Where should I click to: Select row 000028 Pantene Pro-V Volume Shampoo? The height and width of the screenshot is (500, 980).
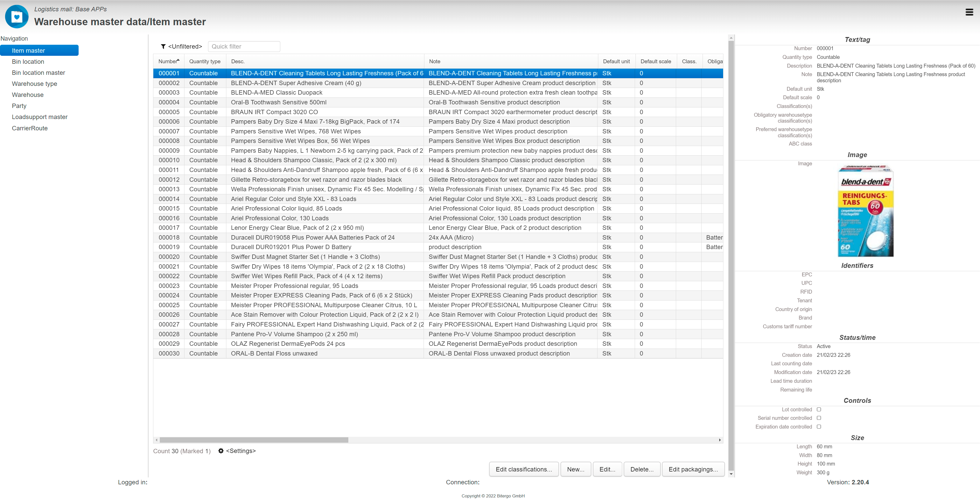(438, 334)
